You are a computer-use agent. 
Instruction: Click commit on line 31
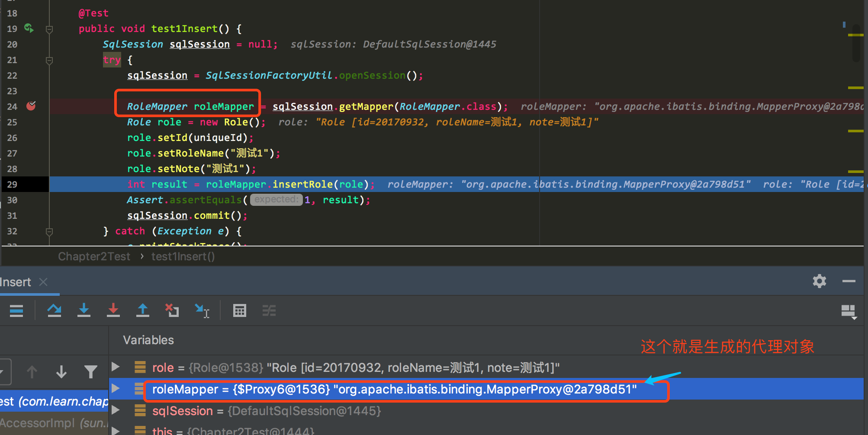pos(212,215)
